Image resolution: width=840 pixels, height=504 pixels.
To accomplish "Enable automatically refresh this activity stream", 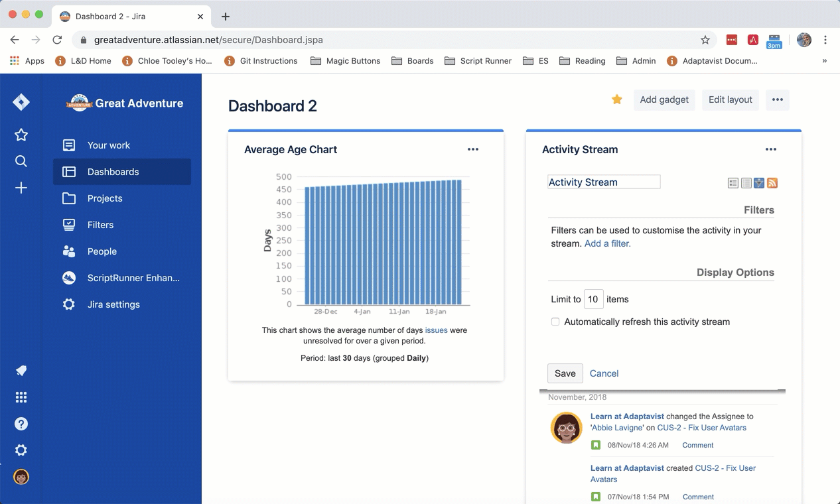I will 555,322.
